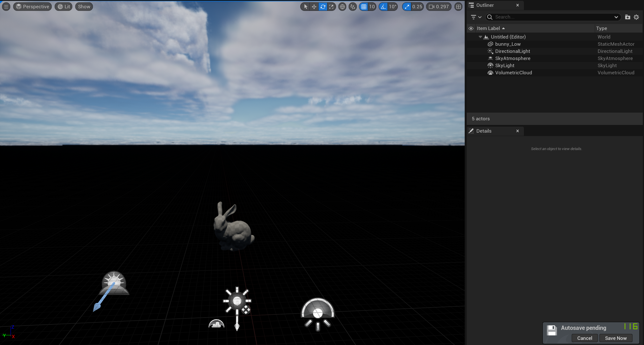Viewport: 644px width, 345px height.
Task: Toggle visibility column eye icon
Action: [x=471, y=28]
